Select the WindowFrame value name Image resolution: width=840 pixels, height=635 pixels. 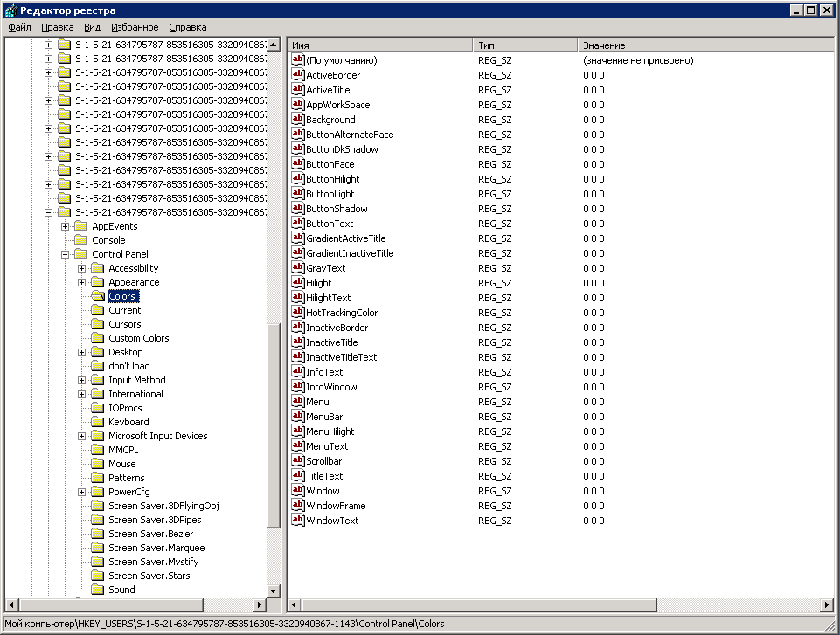(336, 506)
